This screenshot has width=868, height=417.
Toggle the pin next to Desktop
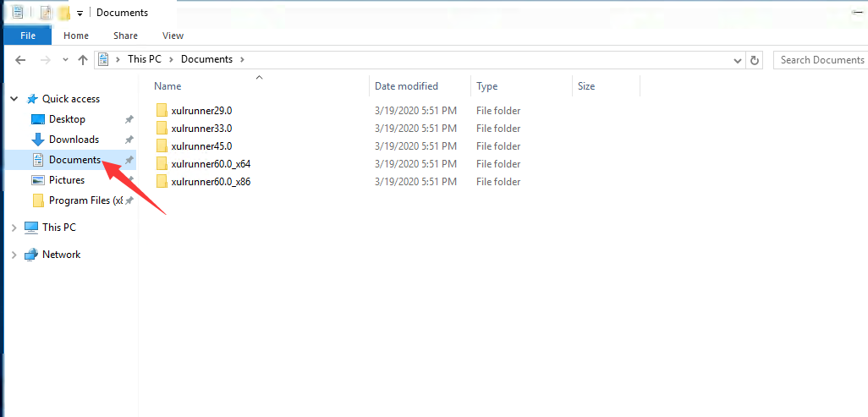click(x=129, y=119)
